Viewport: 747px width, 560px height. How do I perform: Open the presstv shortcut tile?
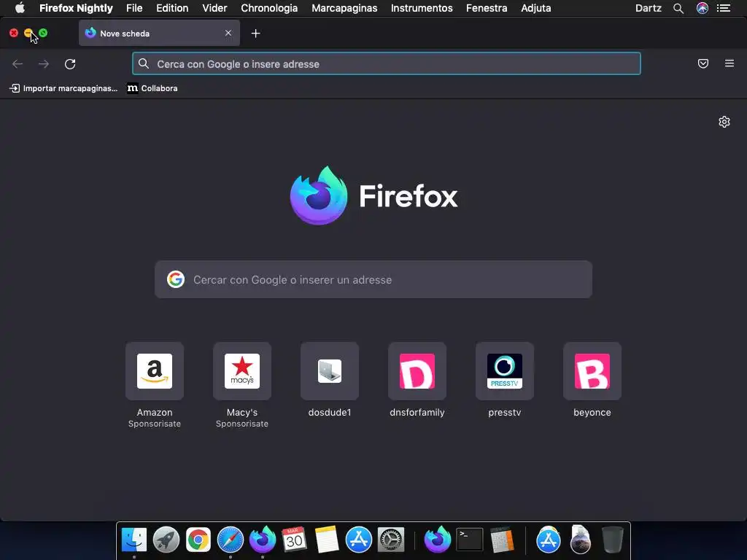click(505, 371)
